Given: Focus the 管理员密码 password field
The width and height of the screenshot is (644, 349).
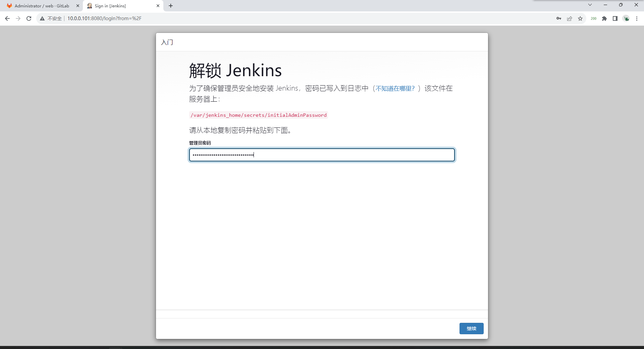Looking at the screenshot, I should pos(322,155).
